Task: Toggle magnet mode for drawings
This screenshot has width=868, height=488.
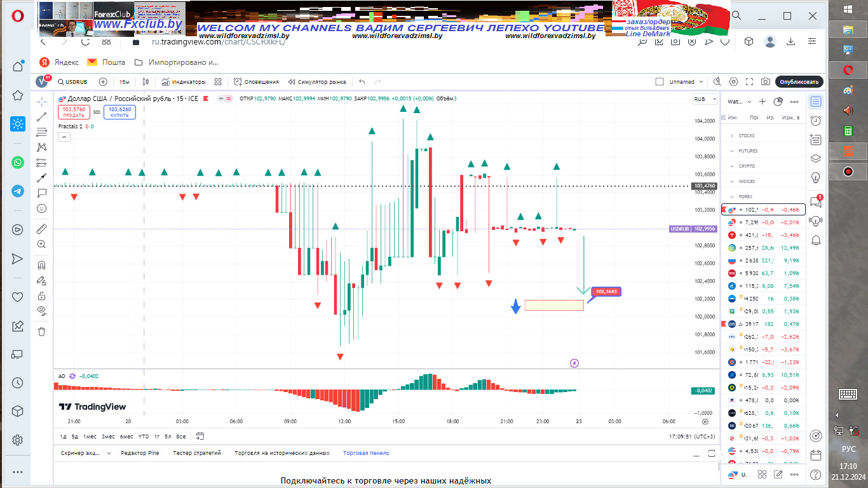Action: coord(42,265)
